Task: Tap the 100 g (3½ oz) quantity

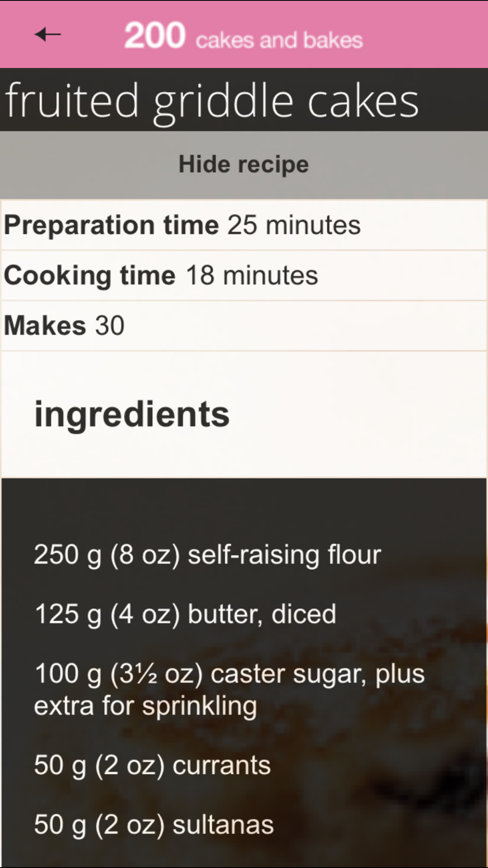Action: [x=119, y=674]
